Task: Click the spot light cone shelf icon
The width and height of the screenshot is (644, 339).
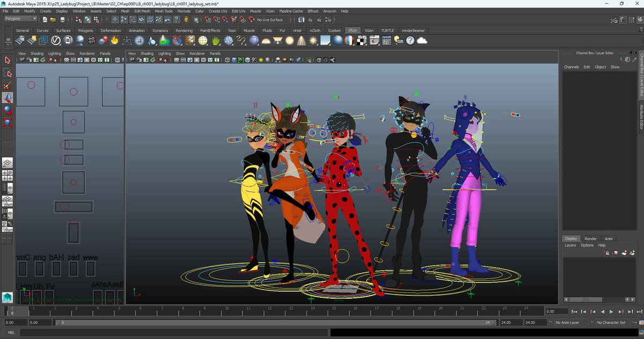Action: (x=302, y=40)
